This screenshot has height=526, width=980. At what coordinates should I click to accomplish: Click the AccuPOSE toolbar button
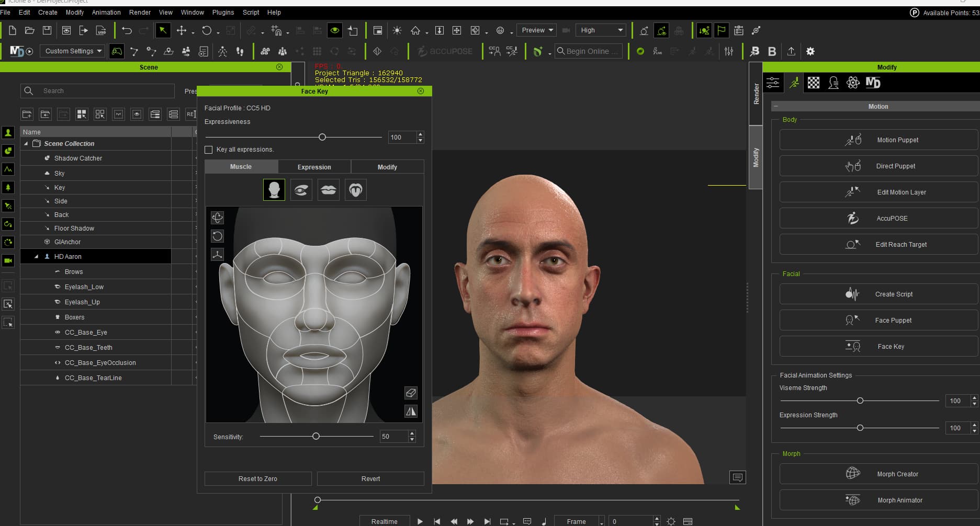(445, 51)
